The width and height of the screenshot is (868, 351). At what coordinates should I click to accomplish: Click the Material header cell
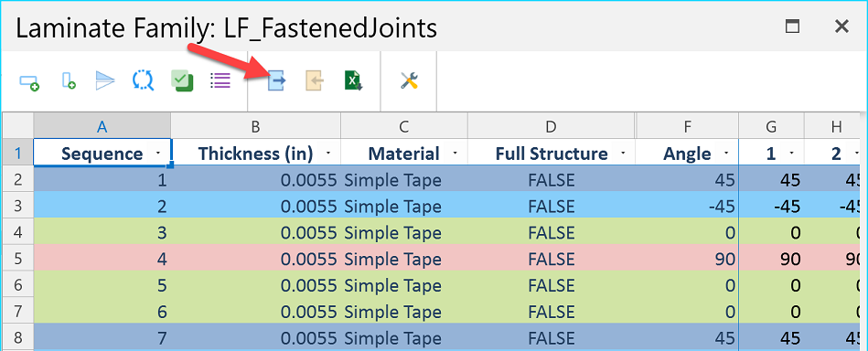coord(403,153)
